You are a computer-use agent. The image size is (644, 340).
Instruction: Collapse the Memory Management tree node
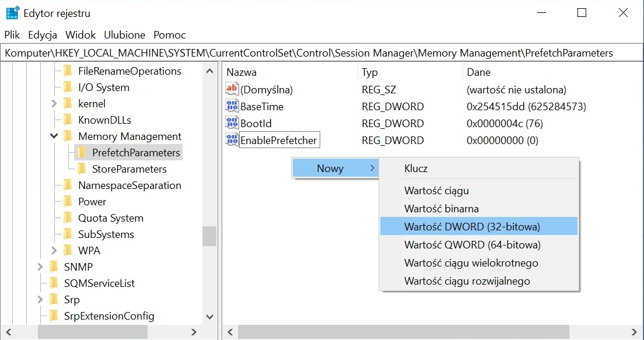54,136
